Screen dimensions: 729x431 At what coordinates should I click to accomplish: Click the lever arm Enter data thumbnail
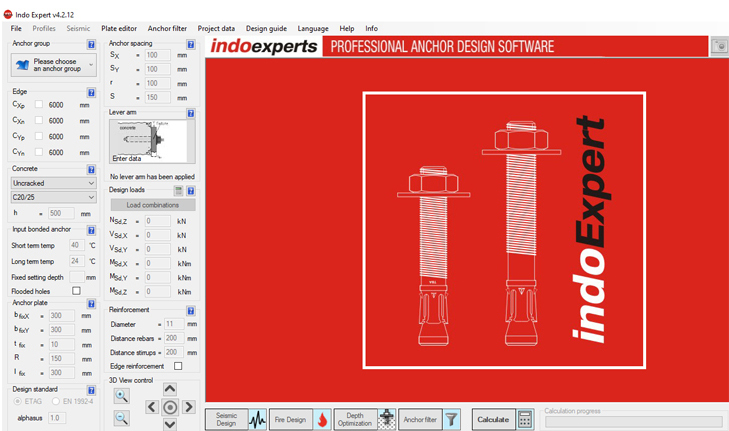pos(152,141)
